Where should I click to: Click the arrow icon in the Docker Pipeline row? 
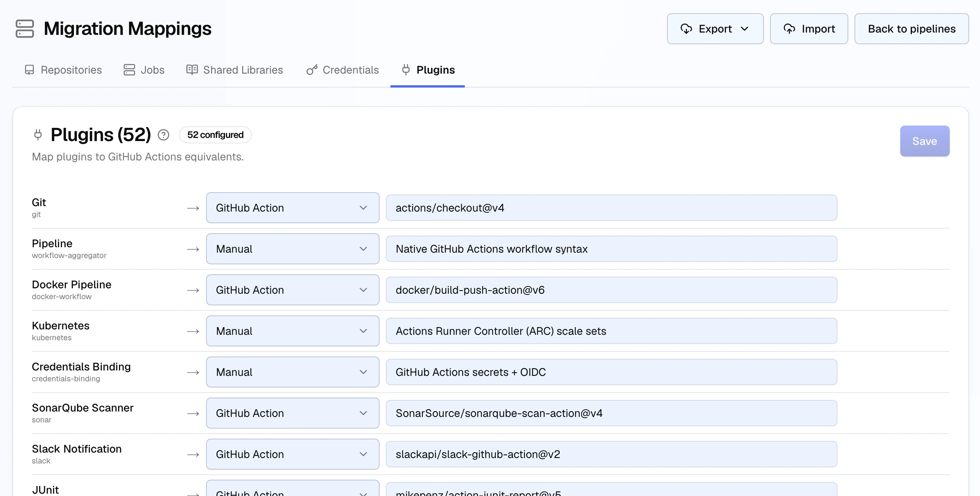(193, 290)
